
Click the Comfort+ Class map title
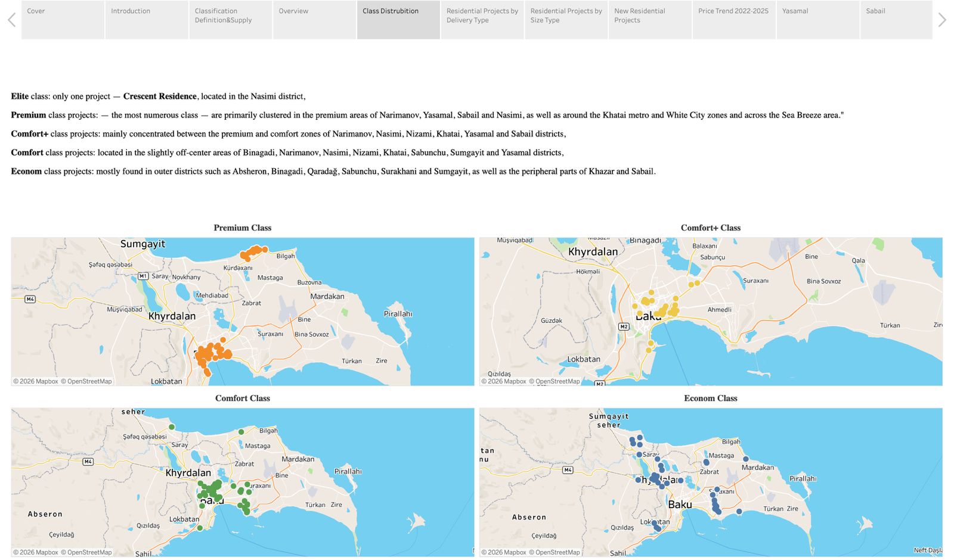coord(711,228)
